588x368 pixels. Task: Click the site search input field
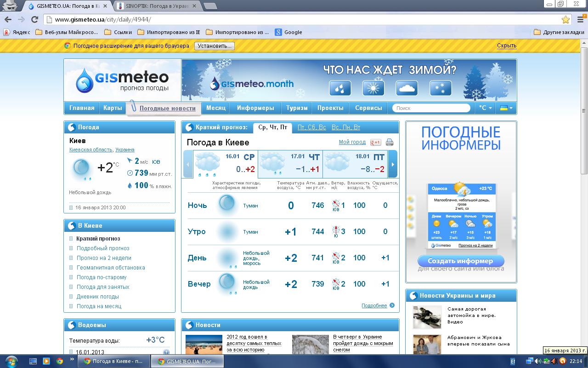point(431,108)
